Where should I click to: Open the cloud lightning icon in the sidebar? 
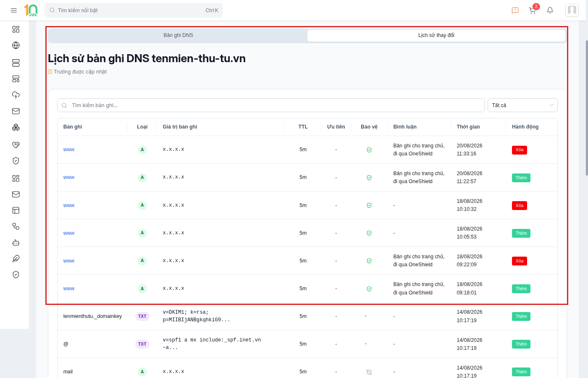[16, 95]
